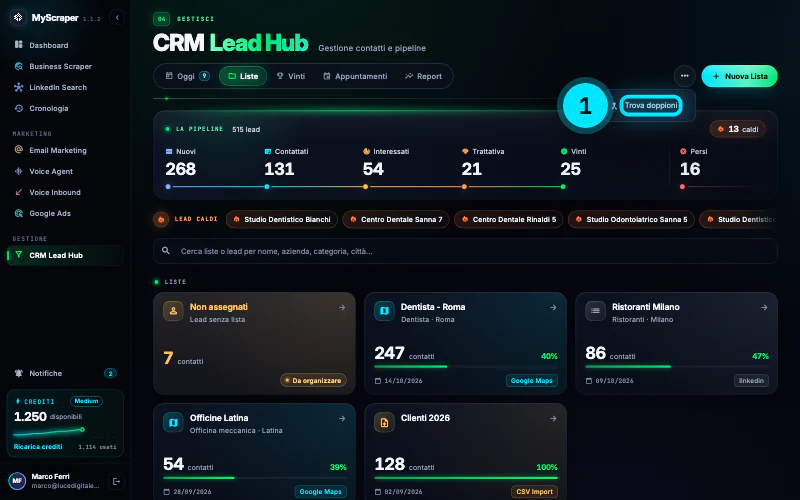
Task: Click the Clienti 2026 file import icon
Action: click(384, 422)
